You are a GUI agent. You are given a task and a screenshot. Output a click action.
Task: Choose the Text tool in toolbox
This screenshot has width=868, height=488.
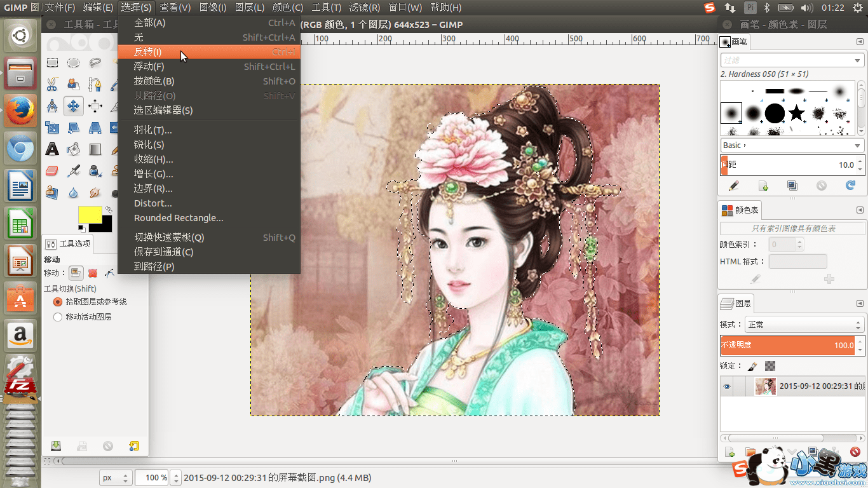point(52,149)
